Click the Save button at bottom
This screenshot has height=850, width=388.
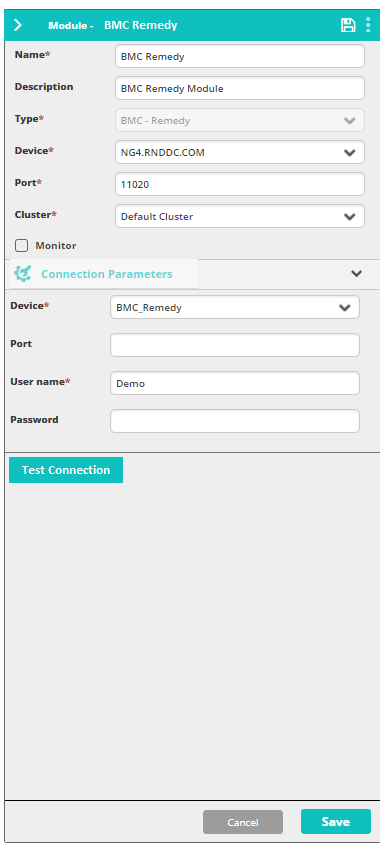[336, 822]
